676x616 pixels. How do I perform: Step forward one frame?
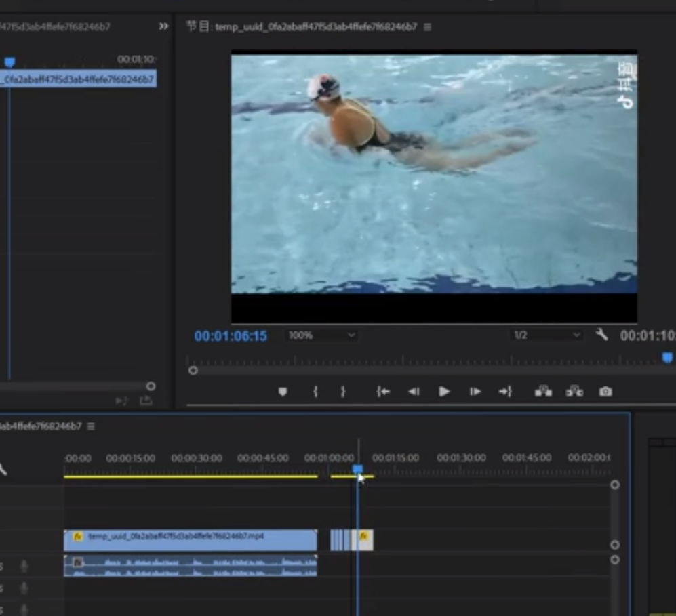pos(475,392)
